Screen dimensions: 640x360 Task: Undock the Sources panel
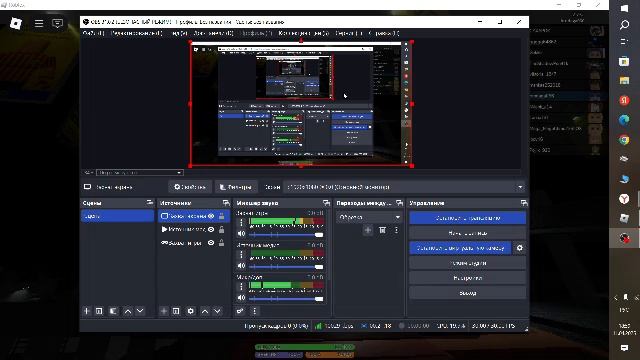(x=226, y=202)
